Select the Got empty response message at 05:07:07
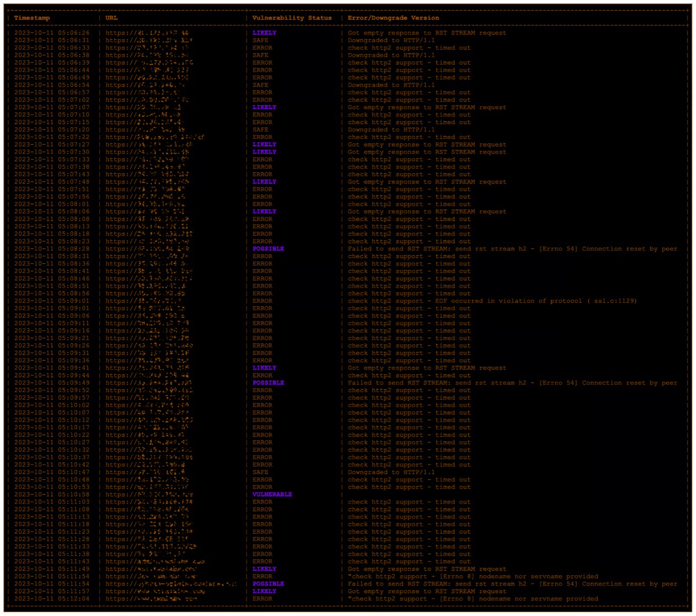The image size is (696, 616). 427,107
